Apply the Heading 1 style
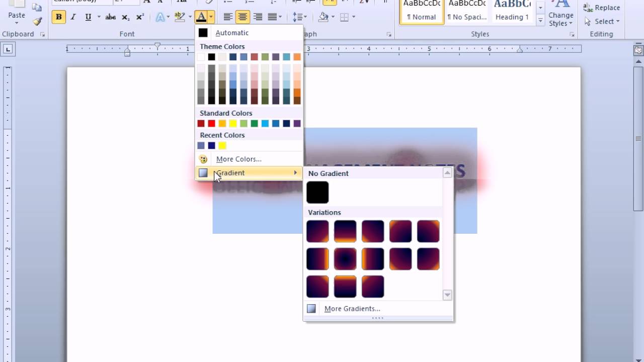 (x=512, y=12)
